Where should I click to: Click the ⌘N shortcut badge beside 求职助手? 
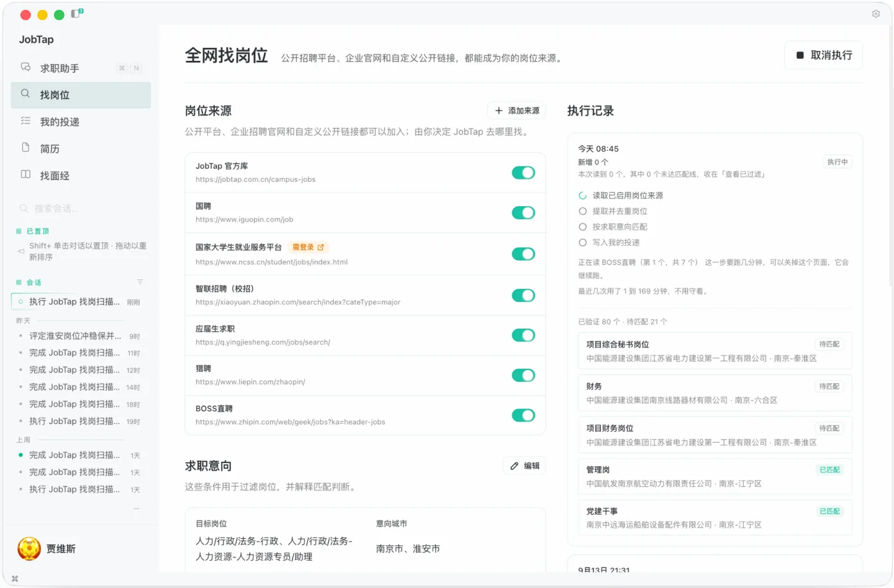[129, 68]
